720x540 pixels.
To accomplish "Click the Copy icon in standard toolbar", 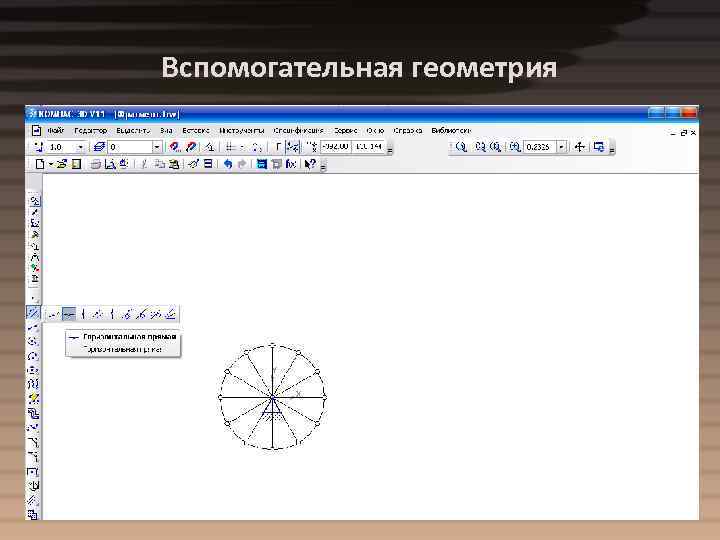I will (x=159, y=164).
